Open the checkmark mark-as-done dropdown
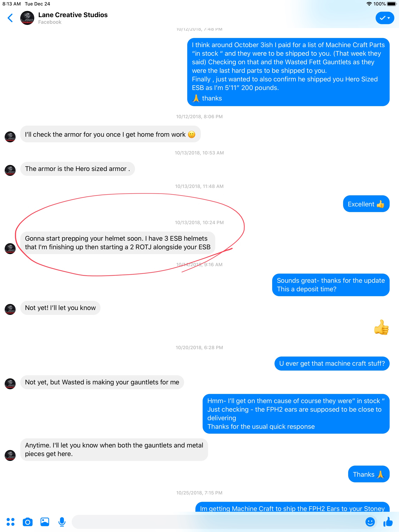This screenshot has width=399, height=532. click(x=385, y=18)
